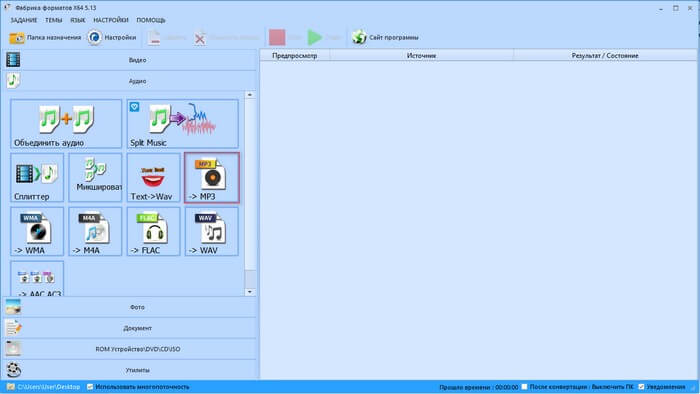
Task: Click the green Start play button
Action: (315, 37)
